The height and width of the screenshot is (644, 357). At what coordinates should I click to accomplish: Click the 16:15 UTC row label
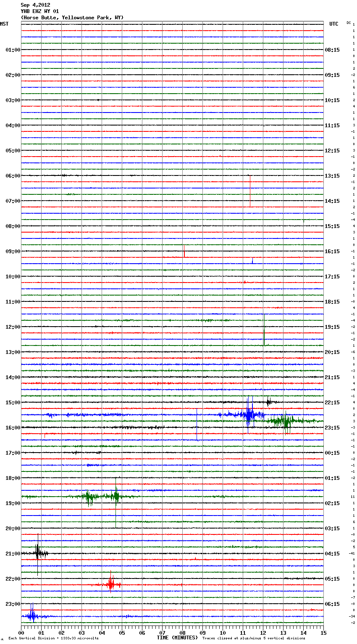(332, 251)
